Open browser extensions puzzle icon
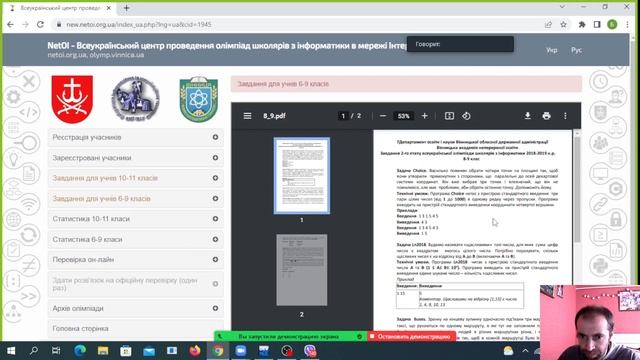The height and width of the screenshot is (360, 640). click(x=582, y=24)
